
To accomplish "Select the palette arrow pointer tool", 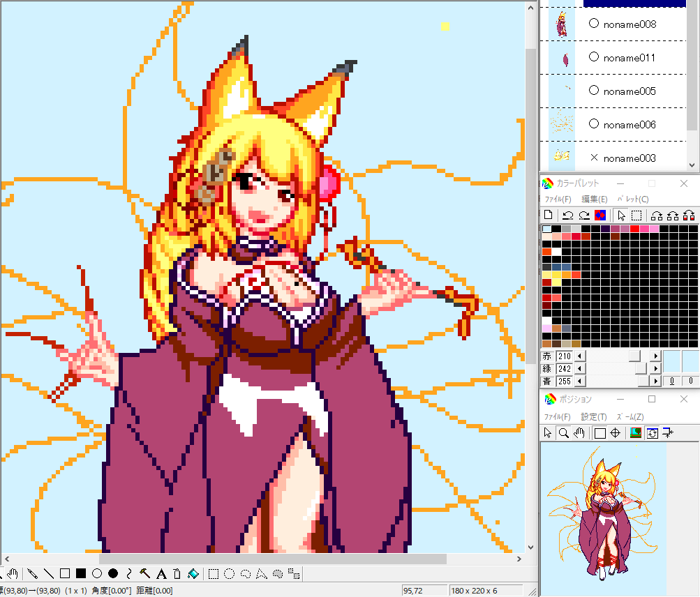I will point(620,215).
